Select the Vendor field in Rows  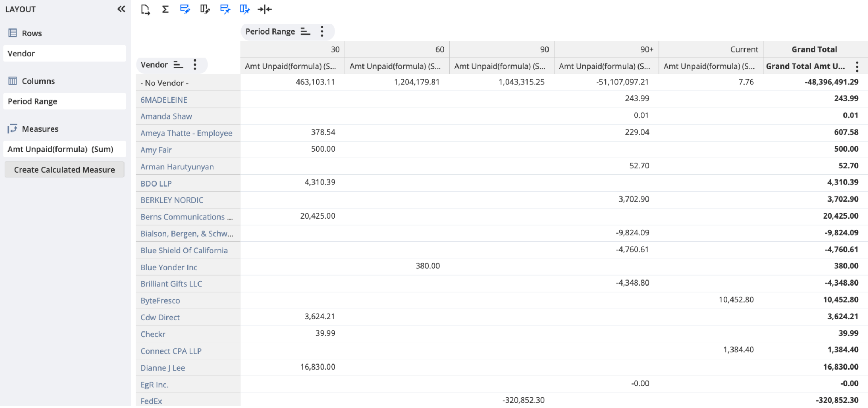(64, 53)
